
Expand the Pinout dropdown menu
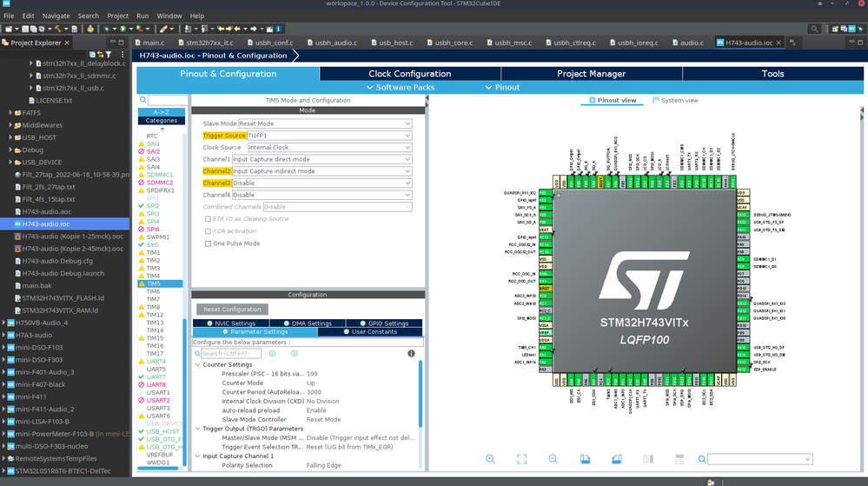[x=502, y=88]
